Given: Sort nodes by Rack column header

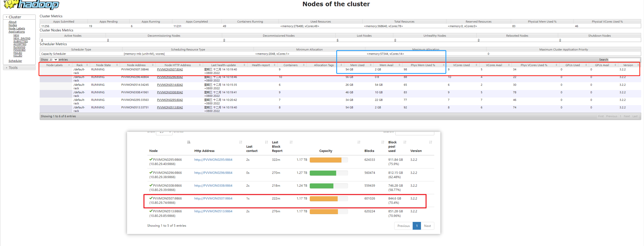Looking at the screenshot, I should (x=81, y=65).
